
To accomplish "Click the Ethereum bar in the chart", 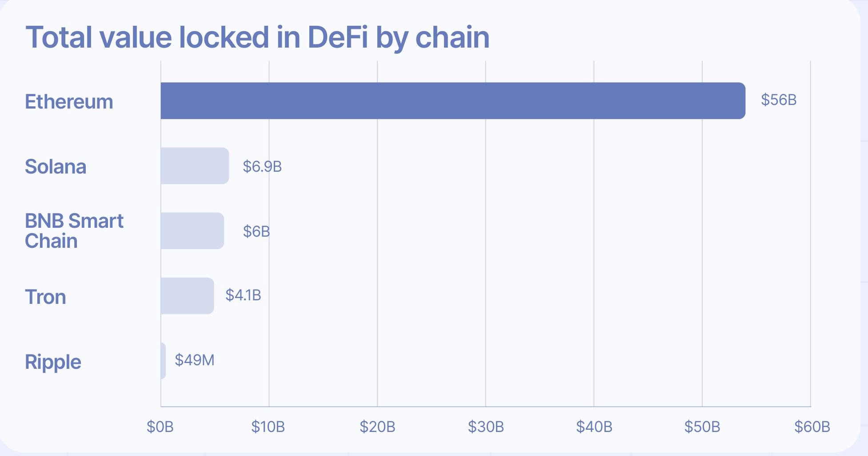I will click(453, 101).
